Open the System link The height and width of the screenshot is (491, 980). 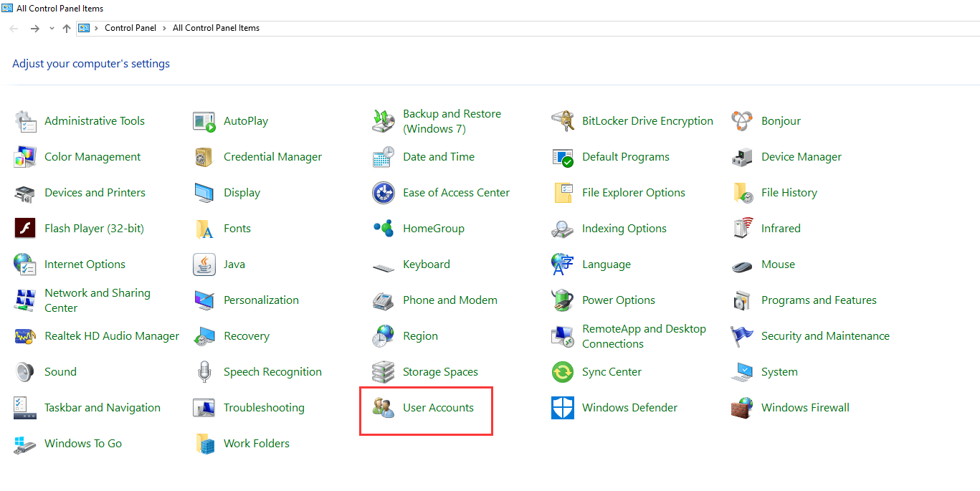pyautogui.click(x=779, y=372)
